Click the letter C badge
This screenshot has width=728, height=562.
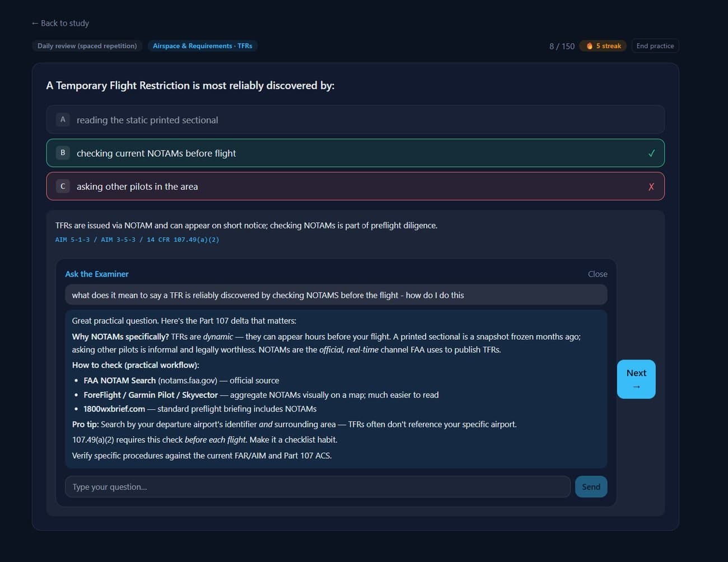coord(63,186)
